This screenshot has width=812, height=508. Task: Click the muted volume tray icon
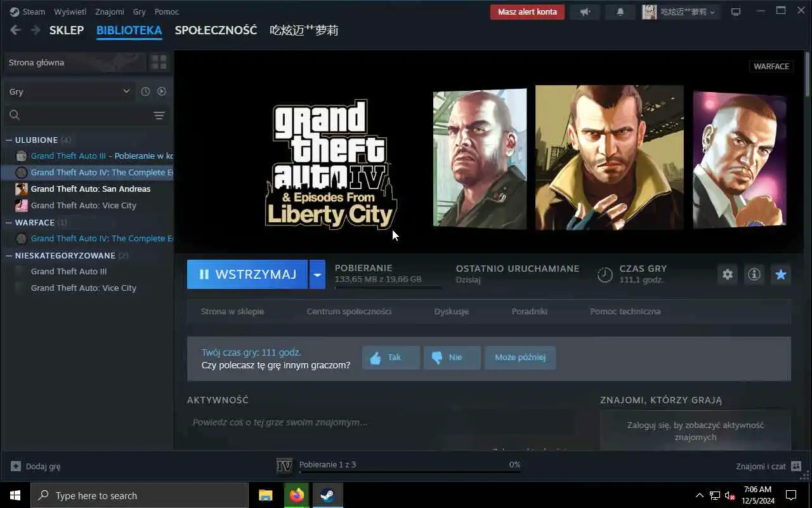coord(730,495)
